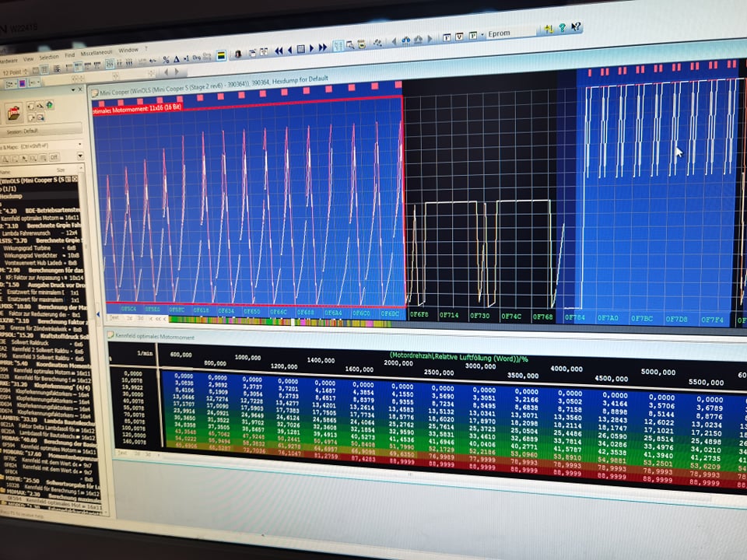Click the single-left blue arrow
Screen dimensions: 747x560
coord(289,50)
